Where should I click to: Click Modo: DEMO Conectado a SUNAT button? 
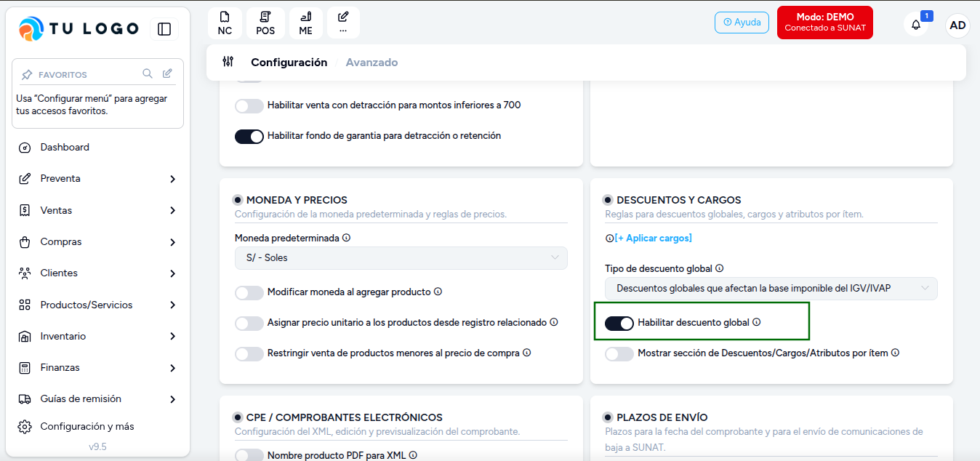tap(825, 23)
